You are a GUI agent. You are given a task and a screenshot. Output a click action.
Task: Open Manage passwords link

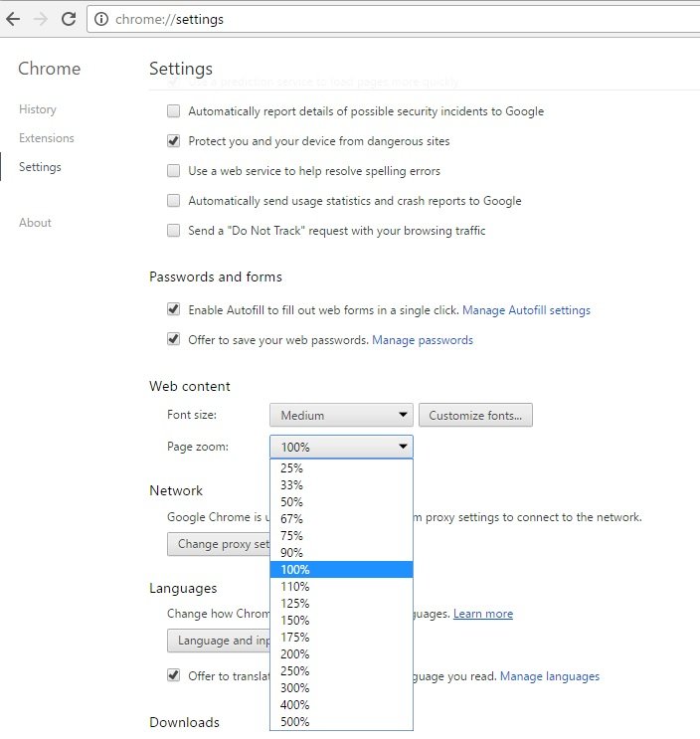pyautogui.click(x=423, y=340)
